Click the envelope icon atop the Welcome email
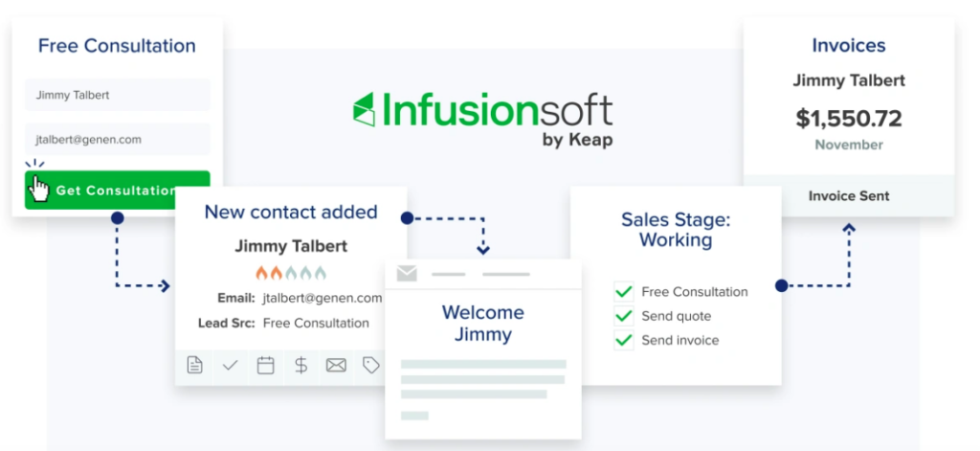The image size is (980, 451). pos(407,274)
